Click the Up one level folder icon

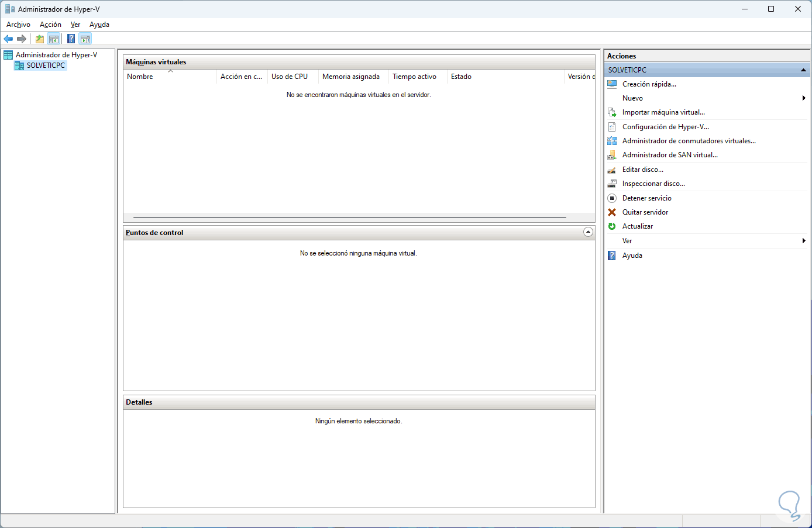(x=40, y=39)
